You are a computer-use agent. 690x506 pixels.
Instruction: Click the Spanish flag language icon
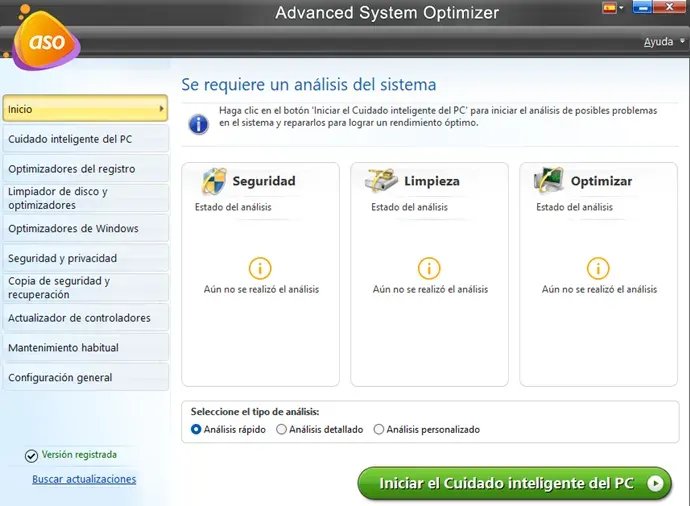tap(609, 7)
